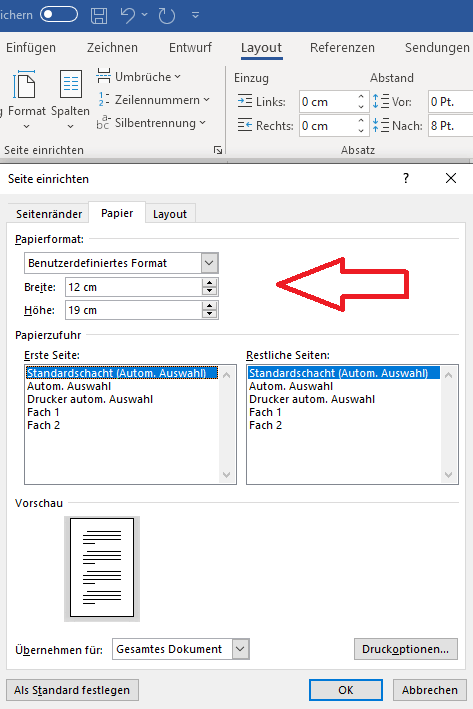Screen dimensions: 473x709
Task: Click the Links indent spinner arrows
Action: click(x=361, y=101)
